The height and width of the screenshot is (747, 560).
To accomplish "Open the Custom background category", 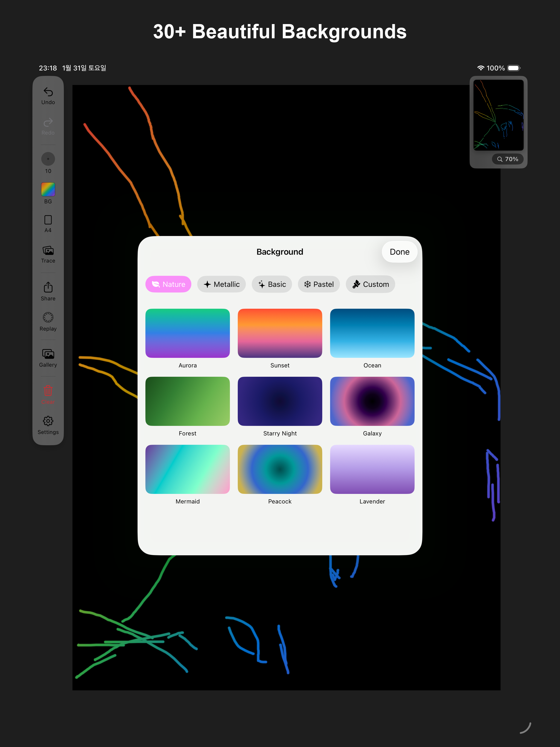I will pyautogui.click(x=371, y=284).
